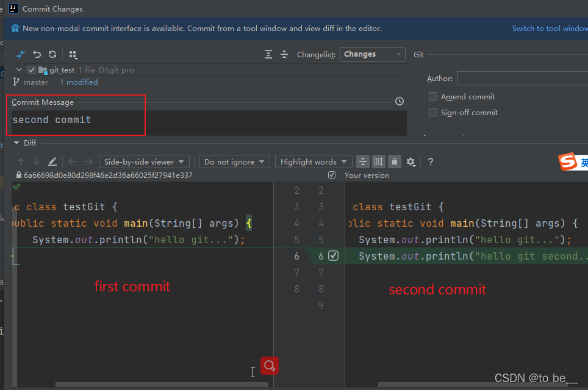Viewport: 588px width, 390px height.
Task: Click the git_test folder icon
Action: click(x=43, y=70)
